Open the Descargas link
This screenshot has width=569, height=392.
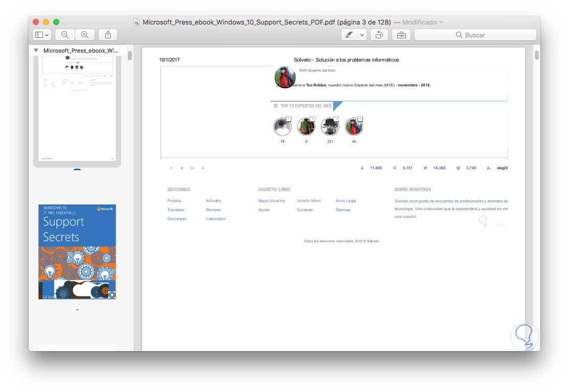(177, 219)
